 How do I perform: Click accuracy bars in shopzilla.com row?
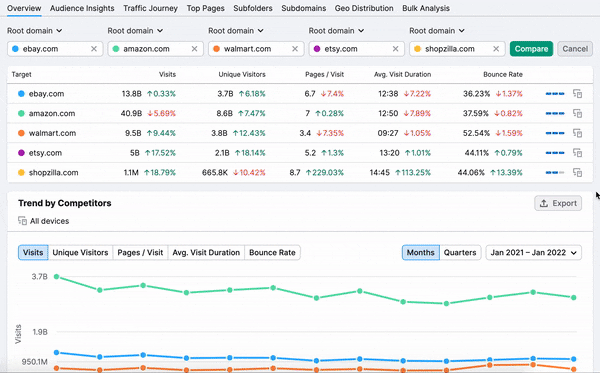555,173
